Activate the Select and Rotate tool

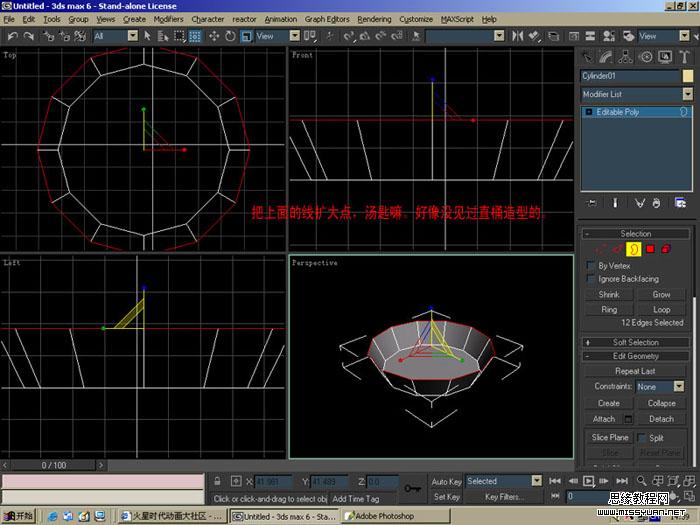tap(230, 36)
